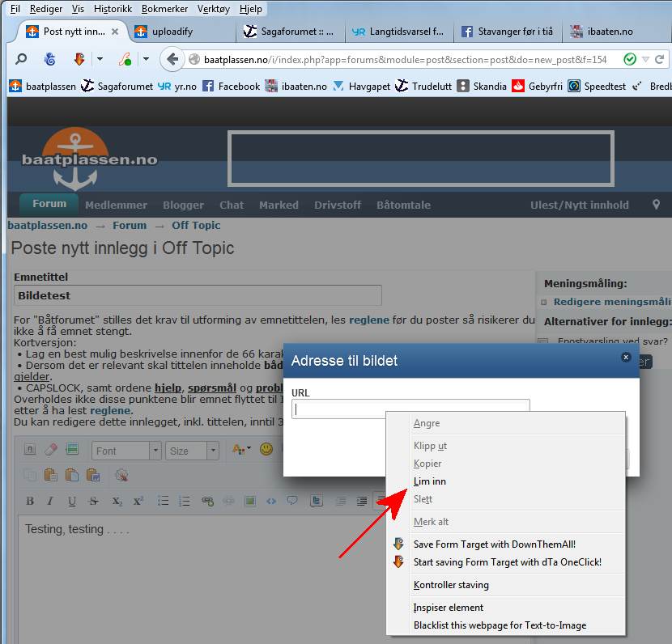
Task: Reload the page with refresh icon
Action: point(660,59)
